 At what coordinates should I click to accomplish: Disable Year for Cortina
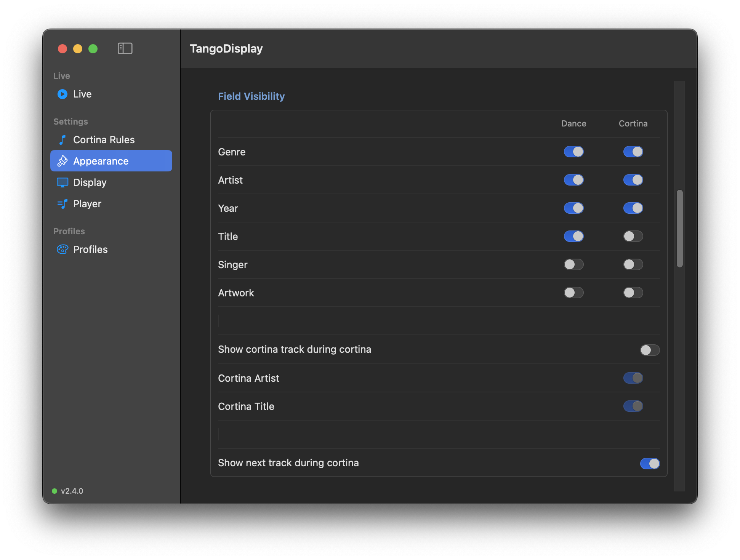coord(633,208)
